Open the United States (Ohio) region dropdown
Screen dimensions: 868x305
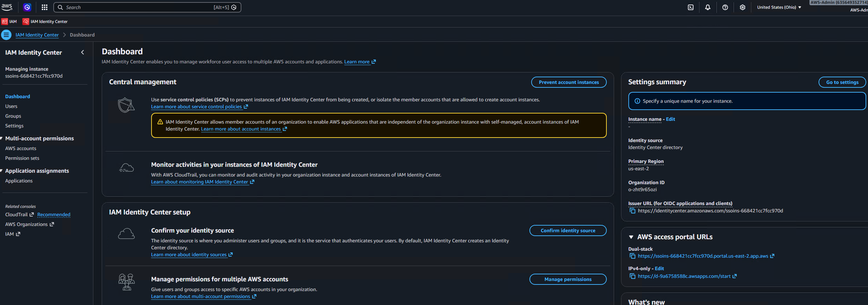779,7
